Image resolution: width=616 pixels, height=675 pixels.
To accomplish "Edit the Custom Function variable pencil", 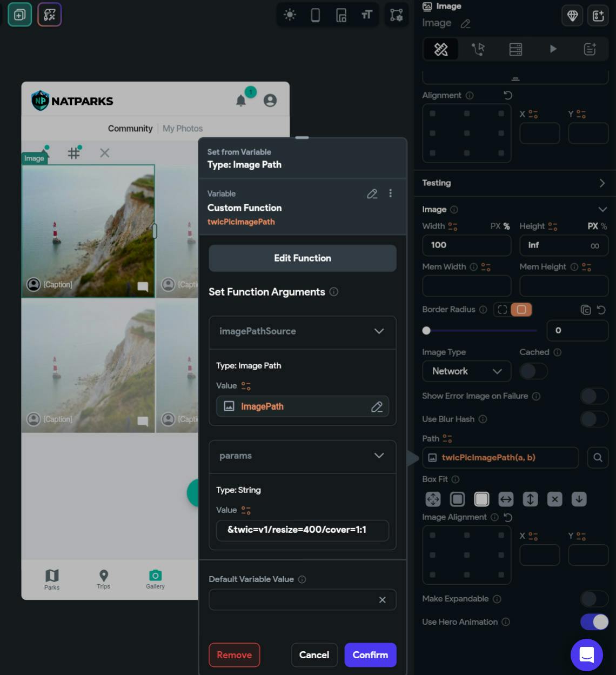I will (372, 194).
